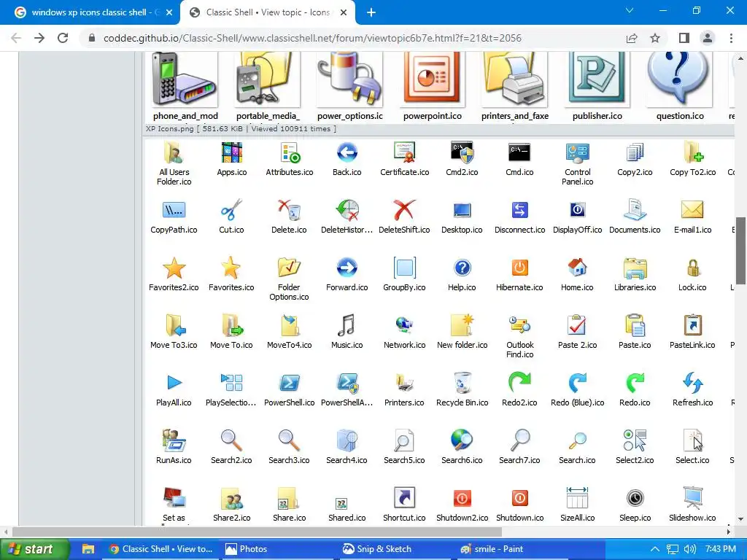Click the Control Panel.ico icon

(578, 153)
